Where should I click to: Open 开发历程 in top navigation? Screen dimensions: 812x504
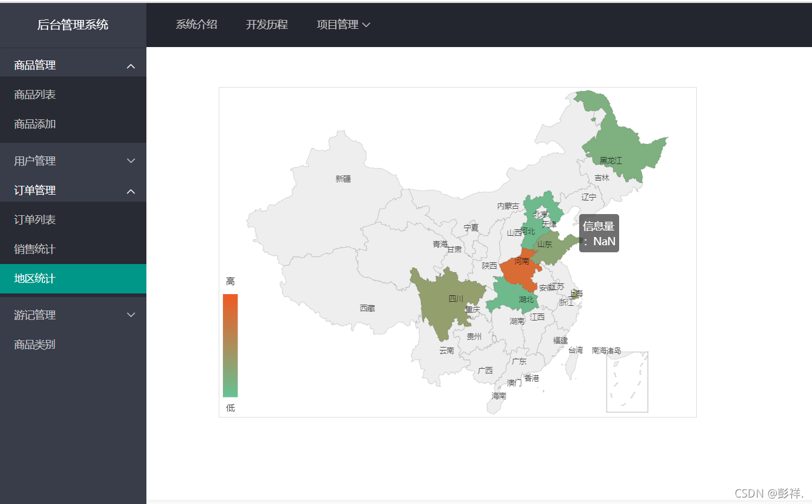[x=267, y=25]
